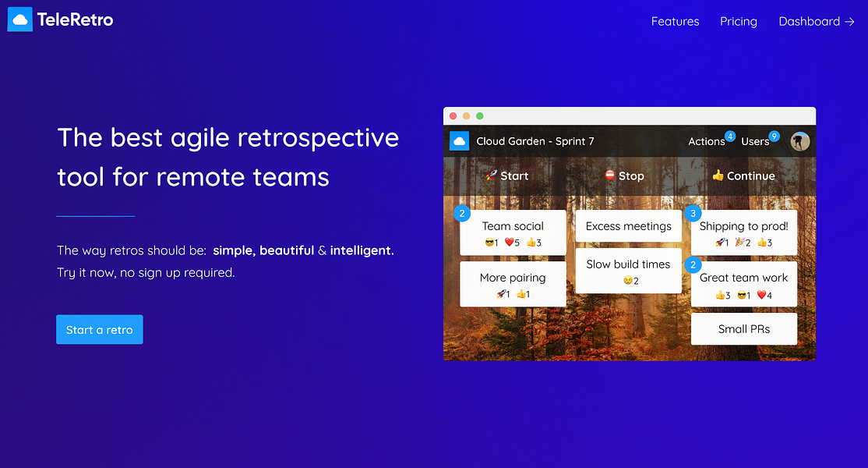Click the thumbs up reaction on More pairing
The height and width of the screenshot is (468, 868).
523,294
